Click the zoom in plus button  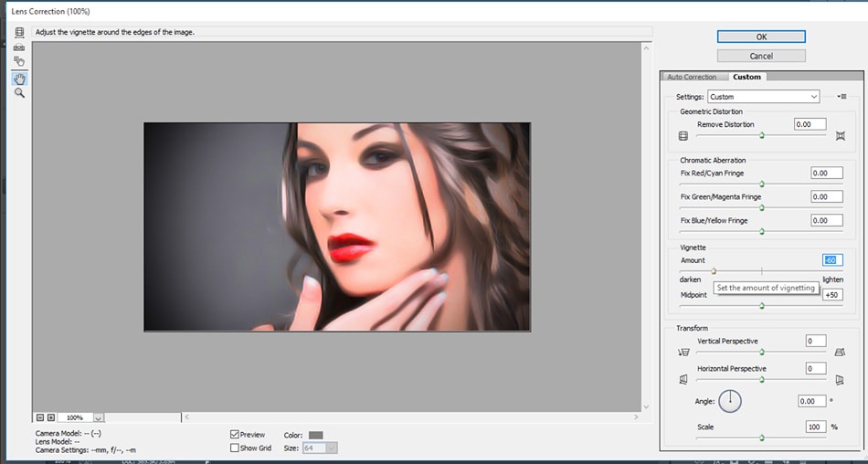pyautogui.click(x=51, y=417)
